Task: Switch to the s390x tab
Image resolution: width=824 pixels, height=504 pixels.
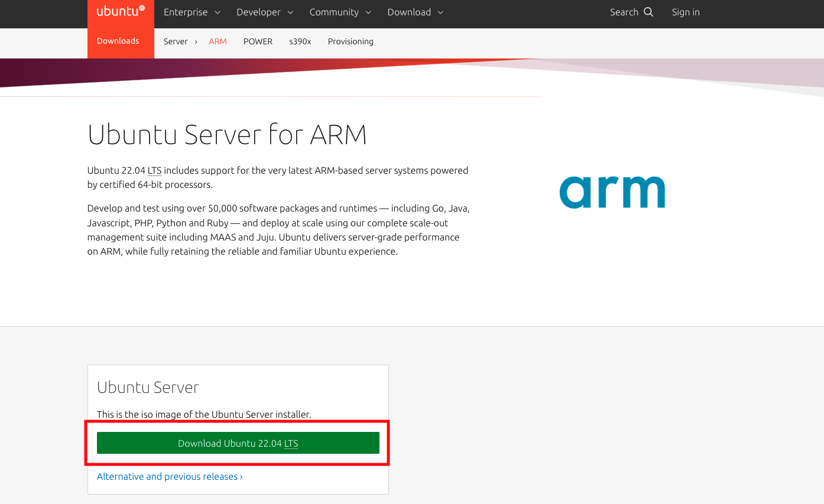Action: (300, 41)
